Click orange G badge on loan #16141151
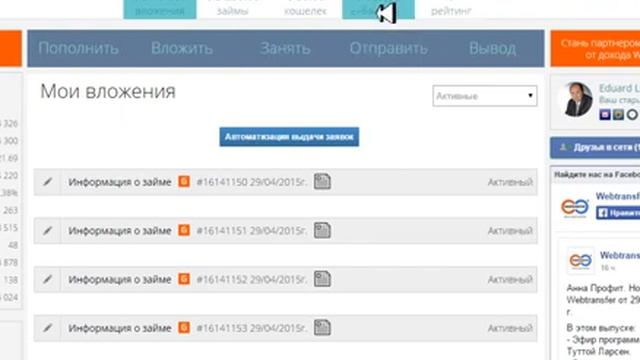 [184, 230]
